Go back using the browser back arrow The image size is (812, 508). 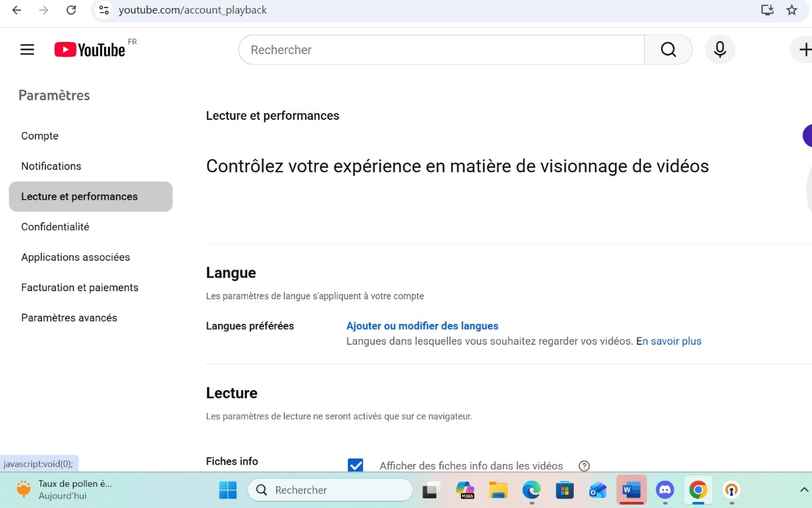pos(16,10)
